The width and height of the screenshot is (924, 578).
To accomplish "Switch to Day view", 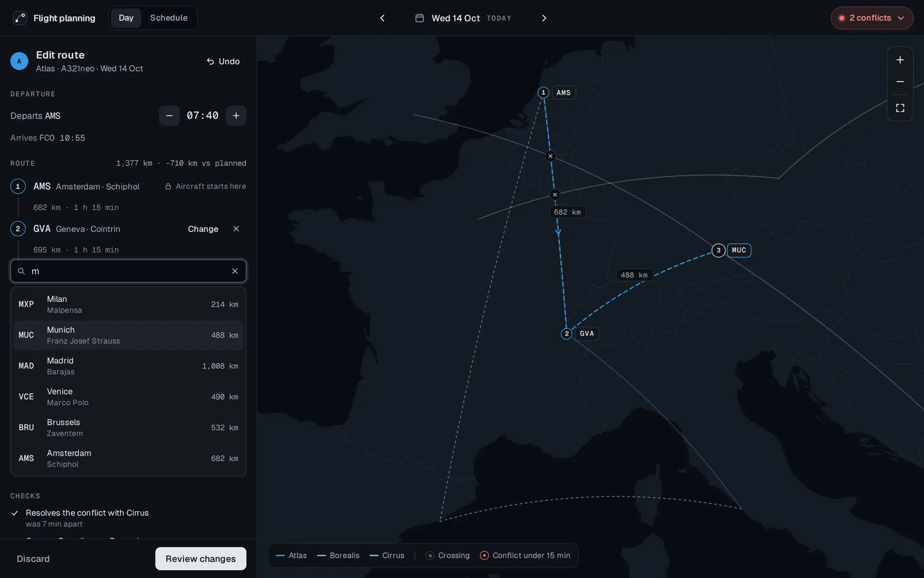I will point(126,18).
